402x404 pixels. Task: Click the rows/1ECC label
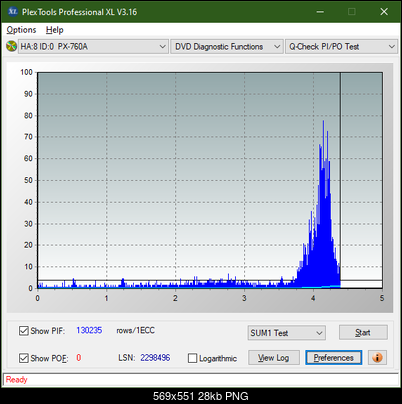135,330
